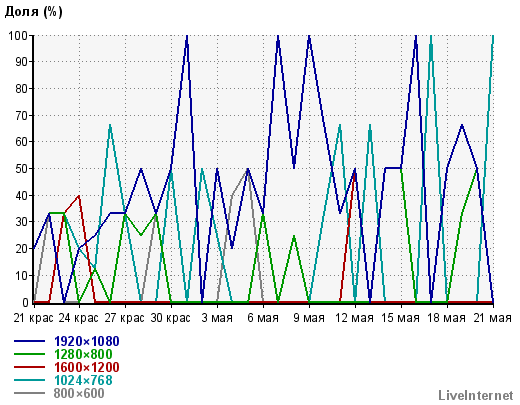The width and height of the screenshot is (520, 405).
Task: Click the 50 value on the vertical axis
Action: [22, 169]
